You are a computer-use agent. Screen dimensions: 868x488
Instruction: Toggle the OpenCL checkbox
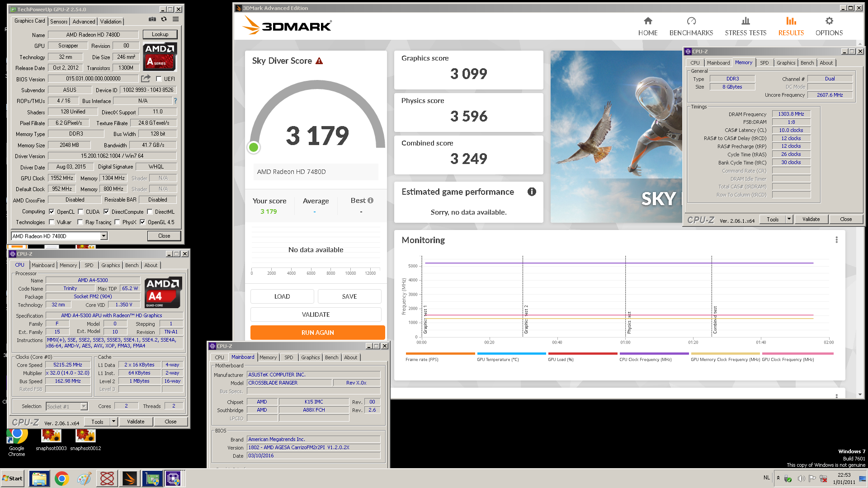point(52,211)
